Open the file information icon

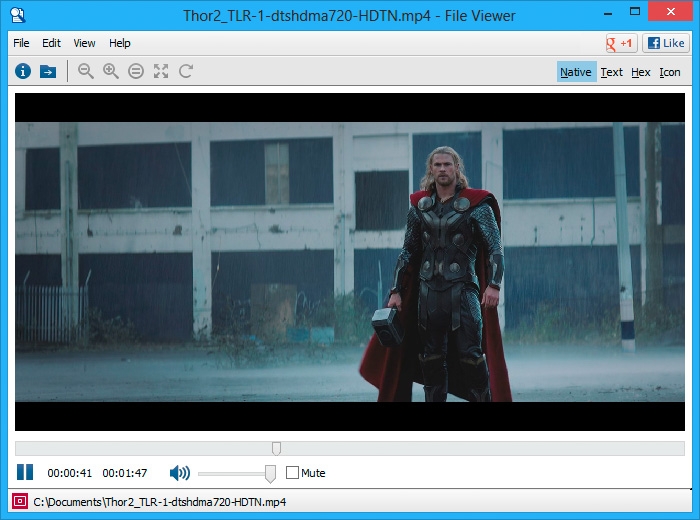click(23, 71)
